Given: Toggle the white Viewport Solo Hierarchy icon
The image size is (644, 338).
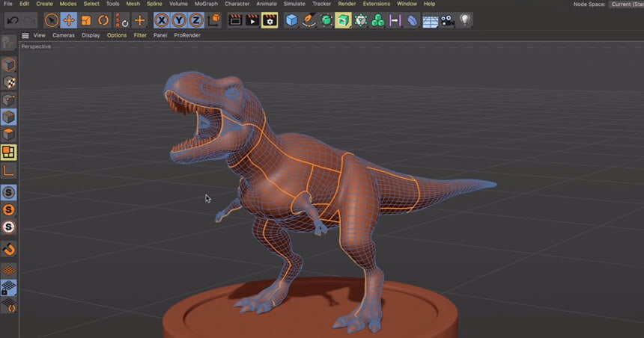Looking at the screenshot, I should 9,227.
